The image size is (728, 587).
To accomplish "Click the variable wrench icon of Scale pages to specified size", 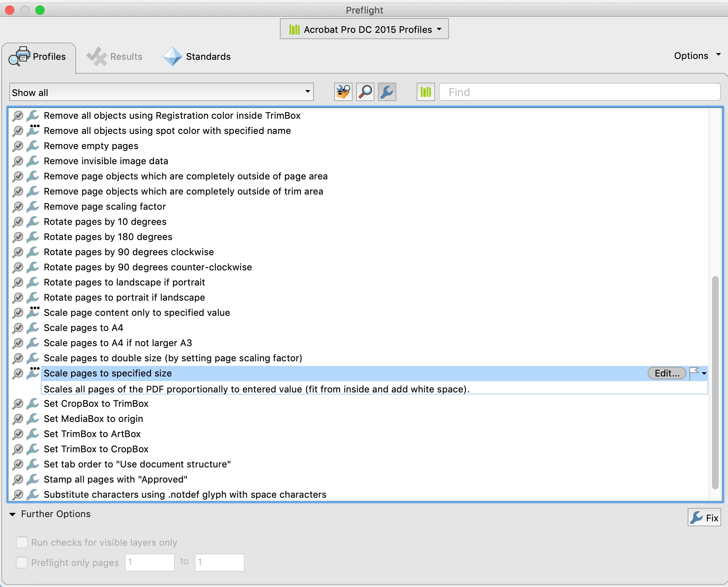I will point(33,373).
